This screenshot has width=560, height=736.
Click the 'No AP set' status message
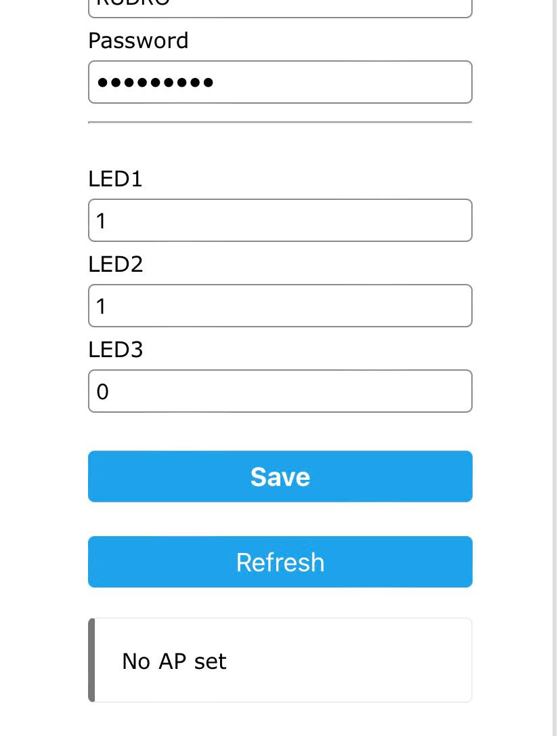coord(174,661)
